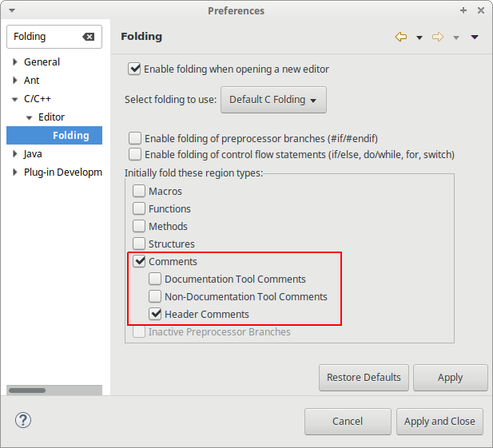Open the help question mark icon

pyautogui.click(x=23, y=420)
